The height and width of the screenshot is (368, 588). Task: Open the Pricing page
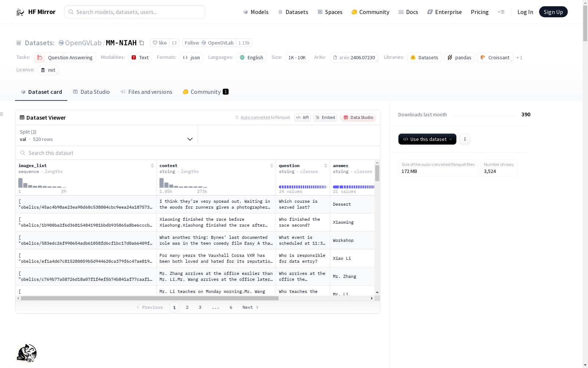480,12
